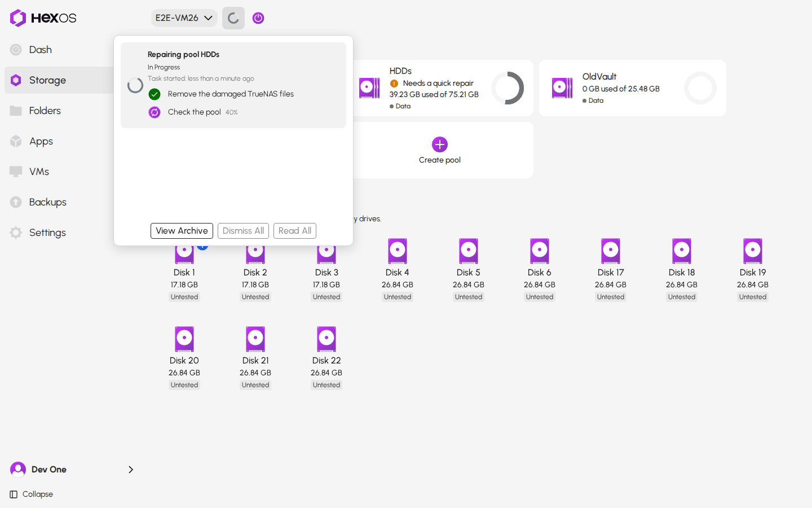Click the View Archive button
This screenshot has width=812, height=508.
point(182,231)
